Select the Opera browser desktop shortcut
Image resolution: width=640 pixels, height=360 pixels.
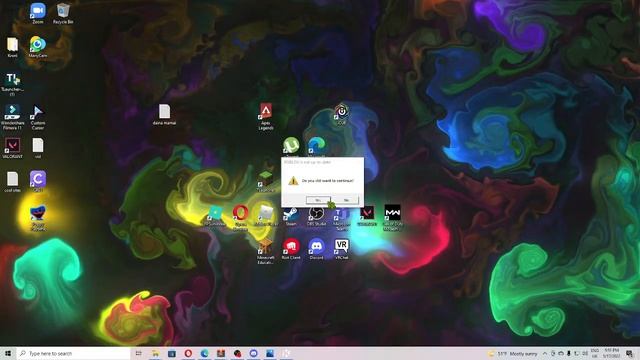click(x=240, y=217)
